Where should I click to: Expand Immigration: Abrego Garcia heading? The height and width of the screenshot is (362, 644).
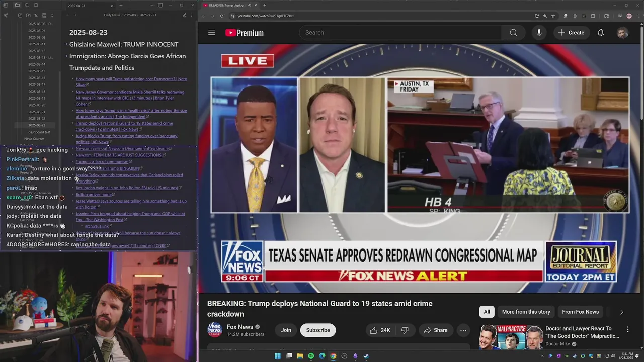66,56
